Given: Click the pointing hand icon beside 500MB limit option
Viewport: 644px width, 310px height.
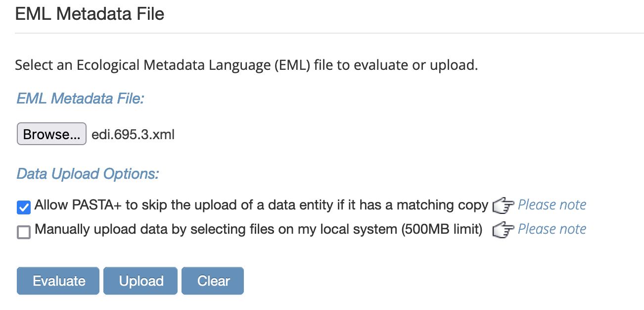Looking at the screenshot, I should [x=504, y=230].
